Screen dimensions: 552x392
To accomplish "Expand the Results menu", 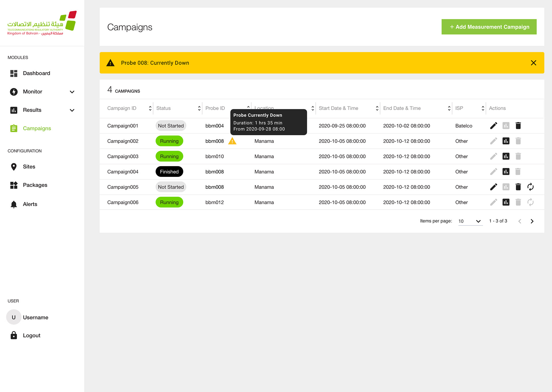I will pos(72,110).
